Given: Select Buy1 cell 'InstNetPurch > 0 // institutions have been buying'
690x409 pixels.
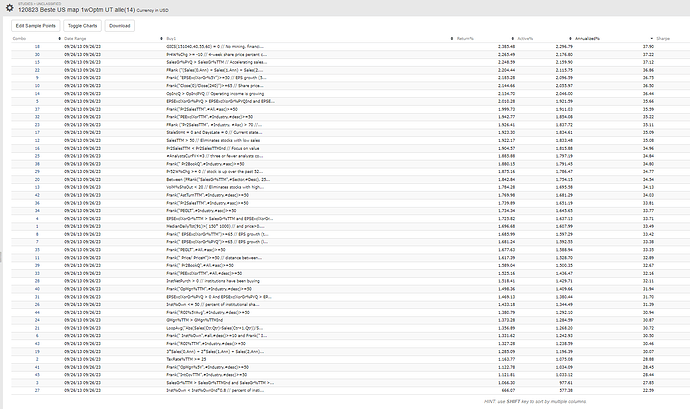Looking at the screenshot, I should [x=213, y=281].
